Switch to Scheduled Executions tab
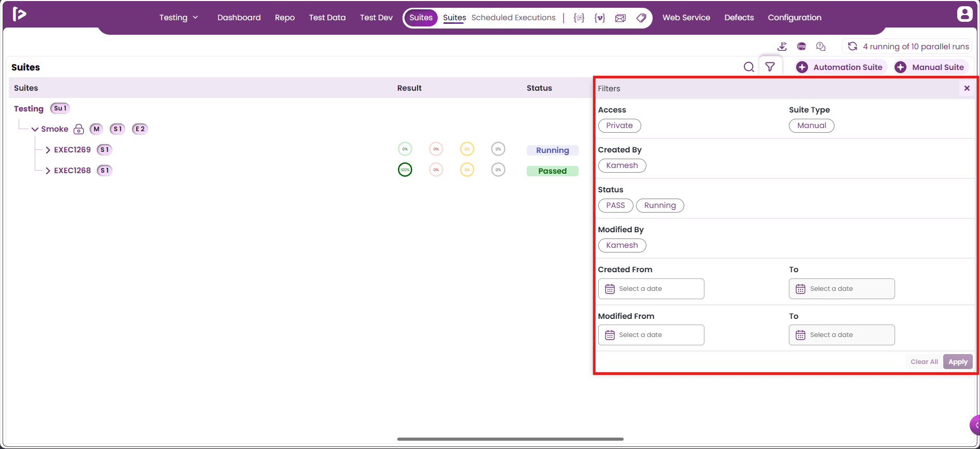 click(513, 18)
